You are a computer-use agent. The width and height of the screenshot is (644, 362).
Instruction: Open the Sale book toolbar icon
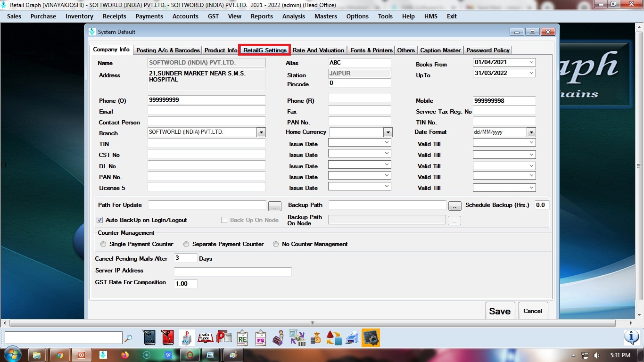tap(149, 337)
